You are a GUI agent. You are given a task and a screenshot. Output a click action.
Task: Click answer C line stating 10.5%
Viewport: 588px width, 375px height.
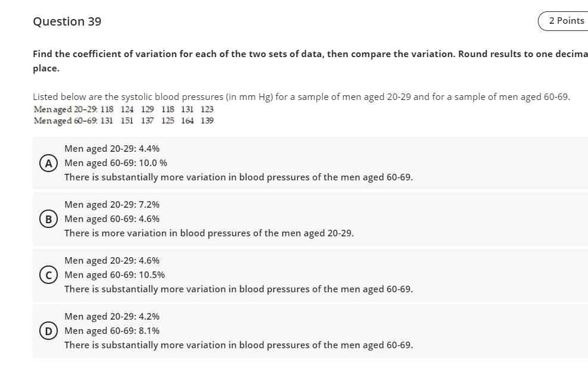coord(114,275)
